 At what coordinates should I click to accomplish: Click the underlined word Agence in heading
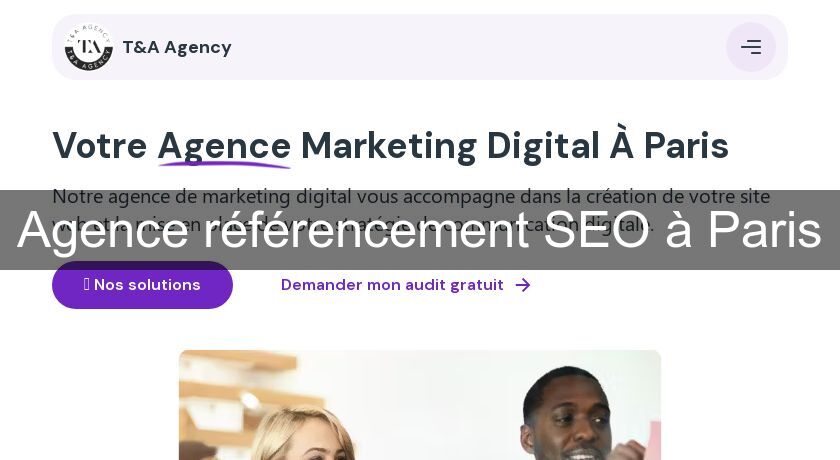224,146
